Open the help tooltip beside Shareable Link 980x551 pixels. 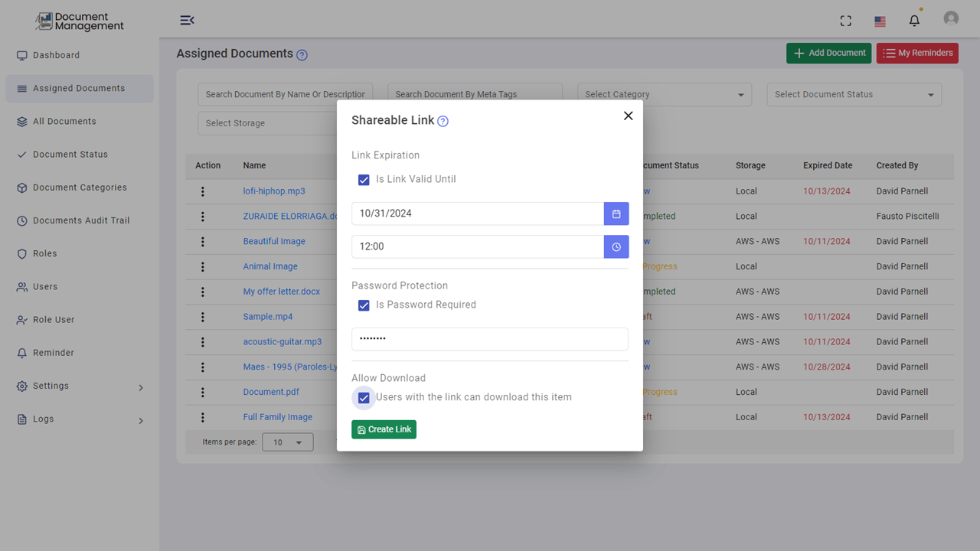pos(443,120)
